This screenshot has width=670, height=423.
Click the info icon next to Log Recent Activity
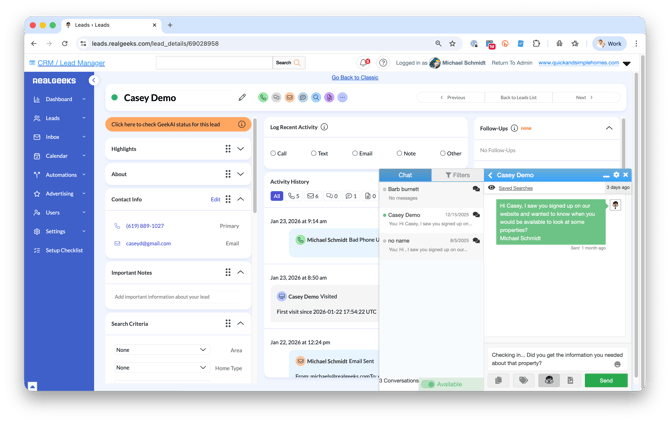point(324,127)
